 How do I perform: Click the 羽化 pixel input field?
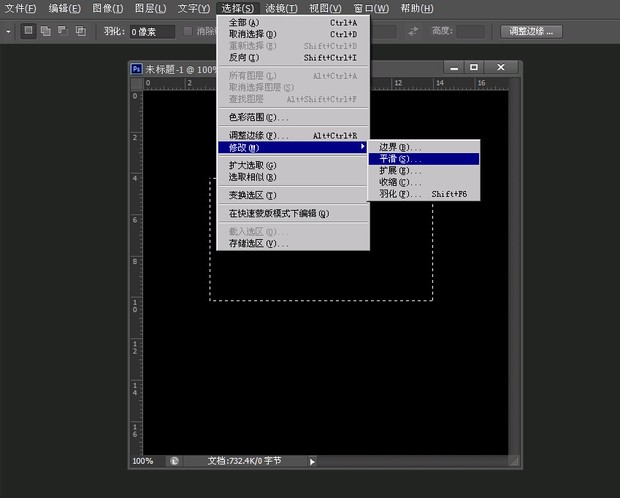click(153, 31)
